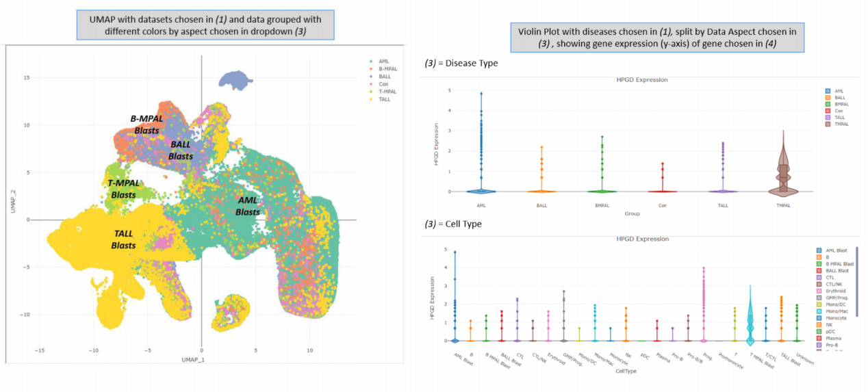Click the 'AML Blasts' label on UMAP
Screen dimensions: 868x392
click(x=247, y=206)
